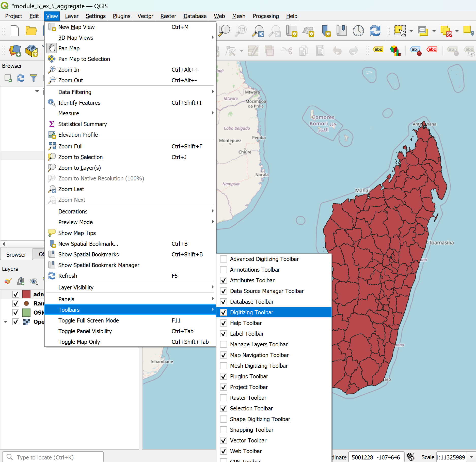Enable the Advanced Digitizing Toolbar checkbox

pos(224,259)
